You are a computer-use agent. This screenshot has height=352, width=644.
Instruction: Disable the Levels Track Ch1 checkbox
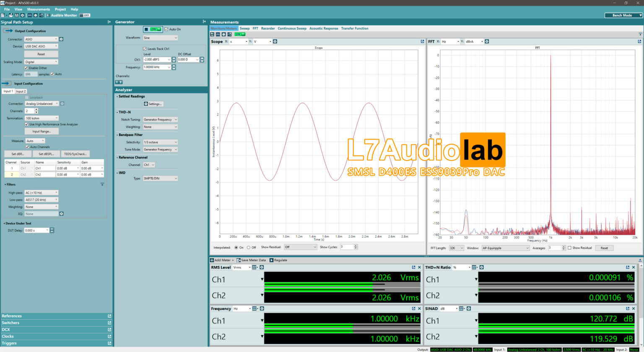pos(145,49)
